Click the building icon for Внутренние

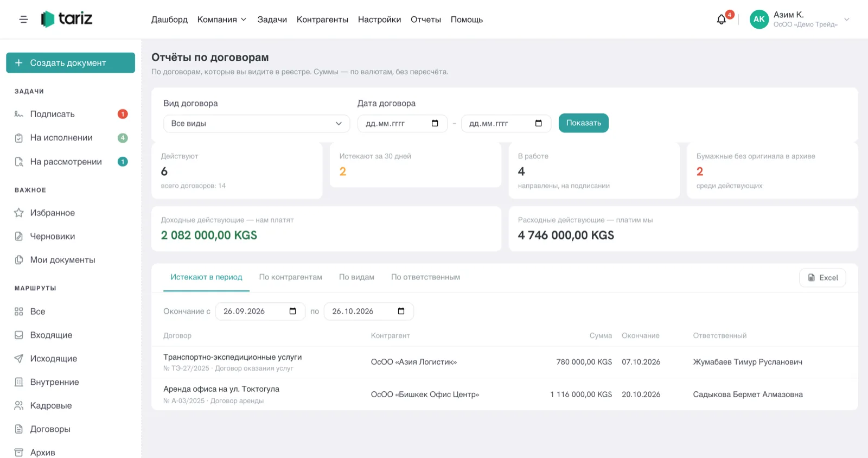tap(19, 382)
